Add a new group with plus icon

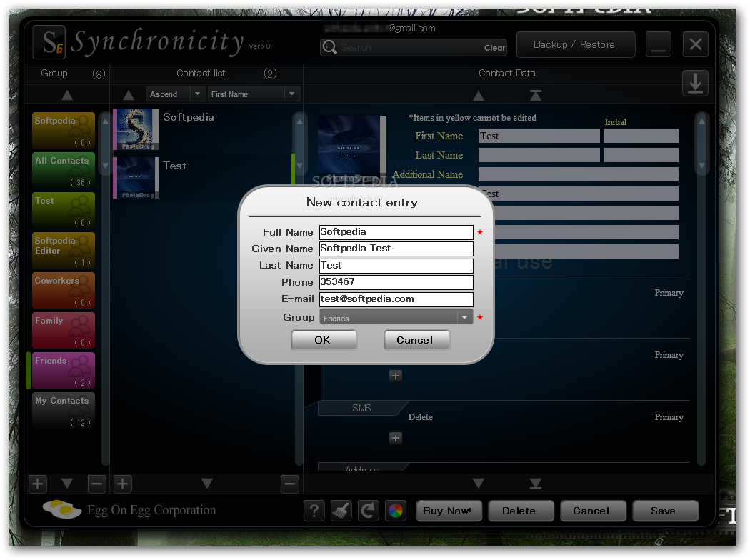pos(38,484)
